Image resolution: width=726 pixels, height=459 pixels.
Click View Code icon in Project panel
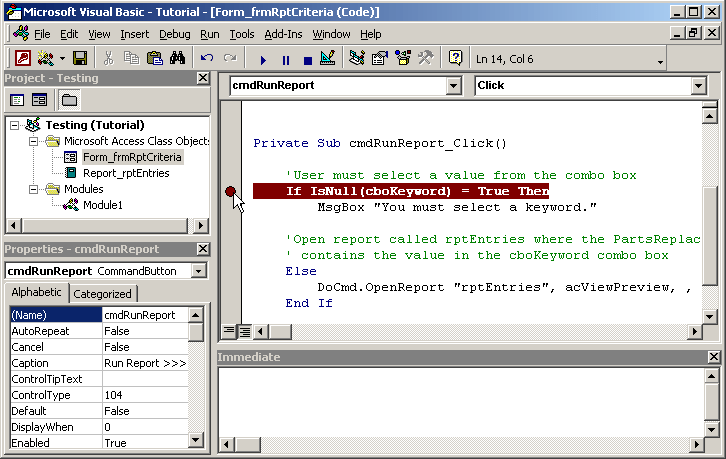point(17,100)
